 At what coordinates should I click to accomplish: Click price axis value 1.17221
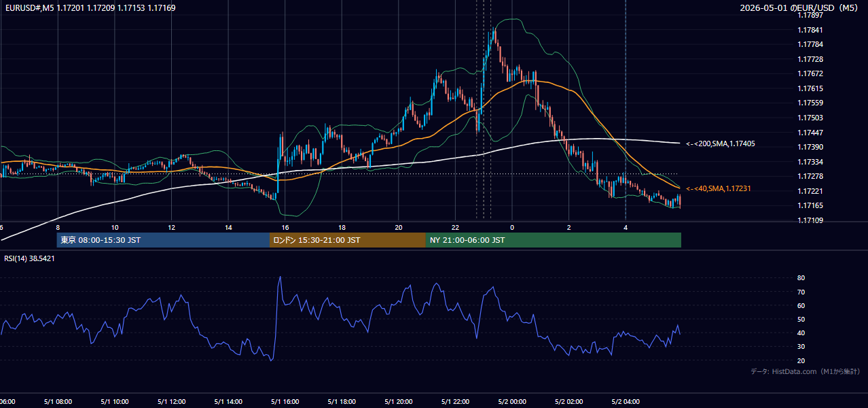(x=810, y=191)
